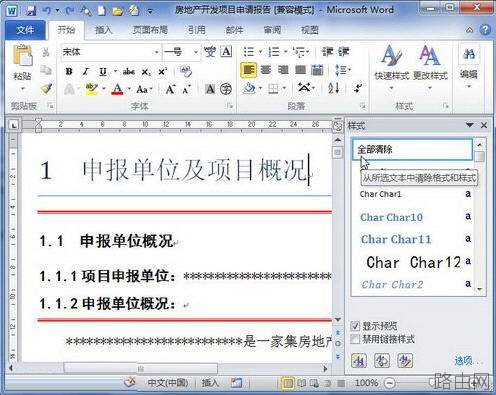Image resolution: width=496 pixels, height=395 pixels.
Task: Open the line spacing dropdown
Action: tap(342, 70)
